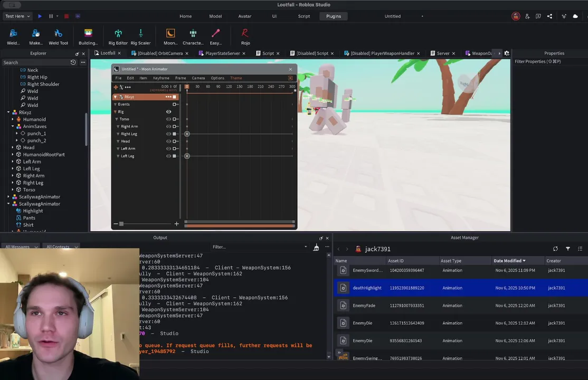The width and height of the screenshot is (588, 380).
Task: Open the Character inserter plugin
Action: [193, 37]
